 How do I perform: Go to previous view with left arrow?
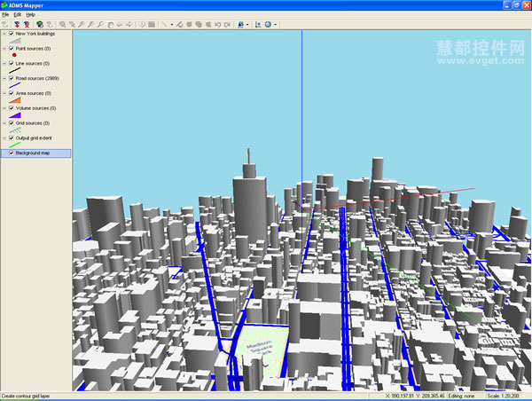click(120, 25)
